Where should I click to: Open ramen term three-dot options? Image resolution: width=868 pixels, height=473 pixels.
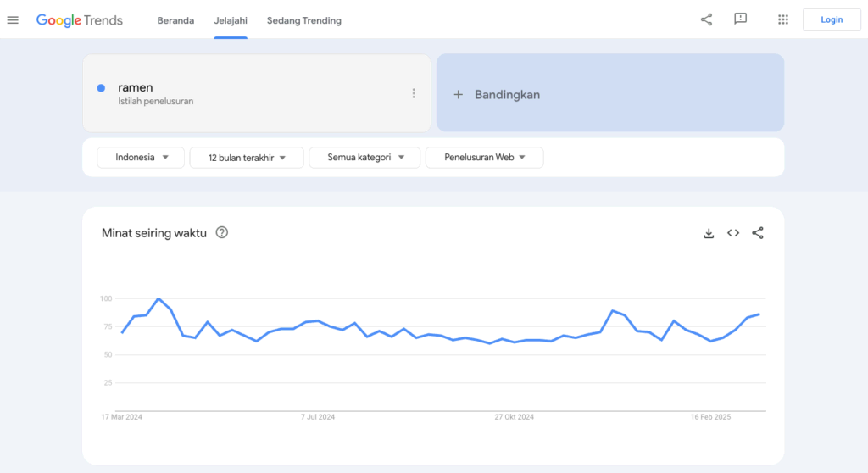point(414,93)
